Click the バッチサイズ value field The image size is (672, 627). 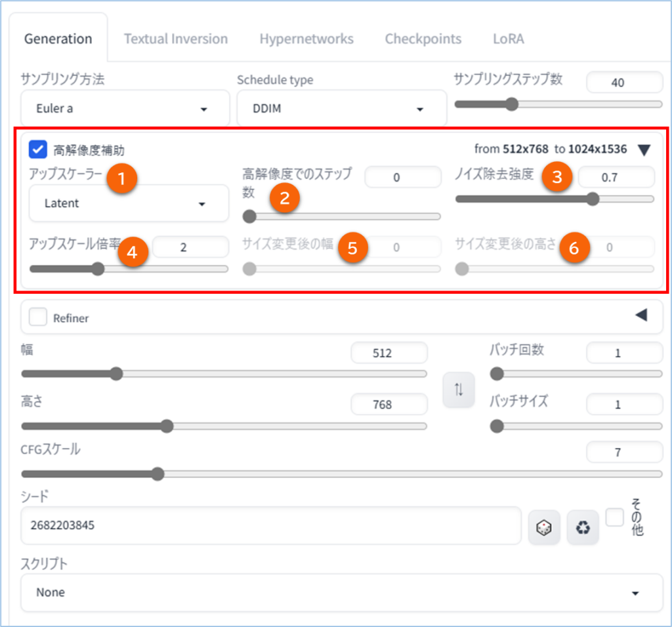[625, 404]
